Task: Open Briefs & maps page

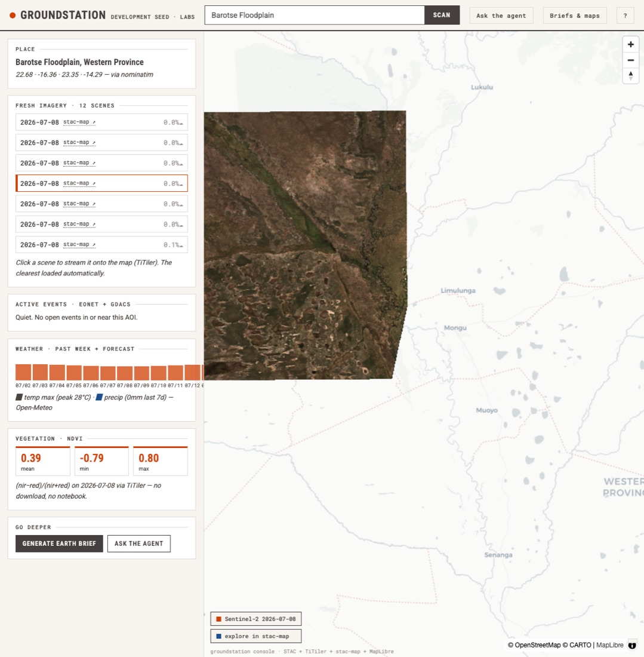Action: tap(575, 16)
